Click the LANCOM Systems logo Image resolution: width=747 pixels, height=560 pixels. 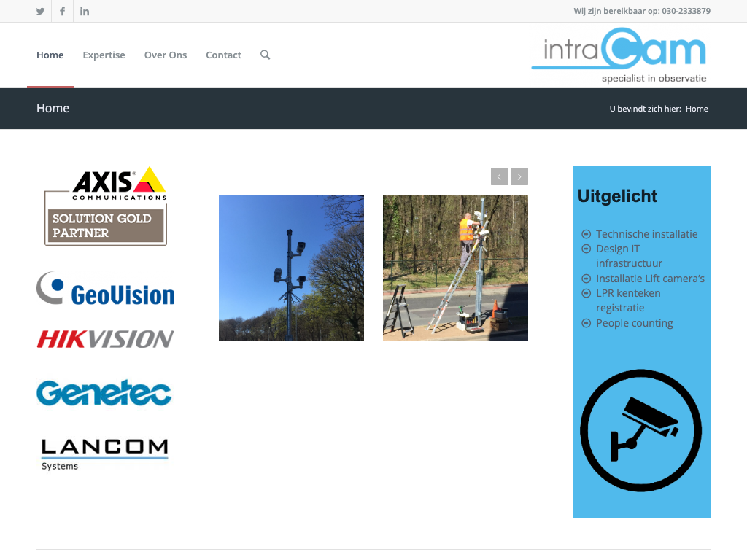pyautogui.click(x=105, y=455)
